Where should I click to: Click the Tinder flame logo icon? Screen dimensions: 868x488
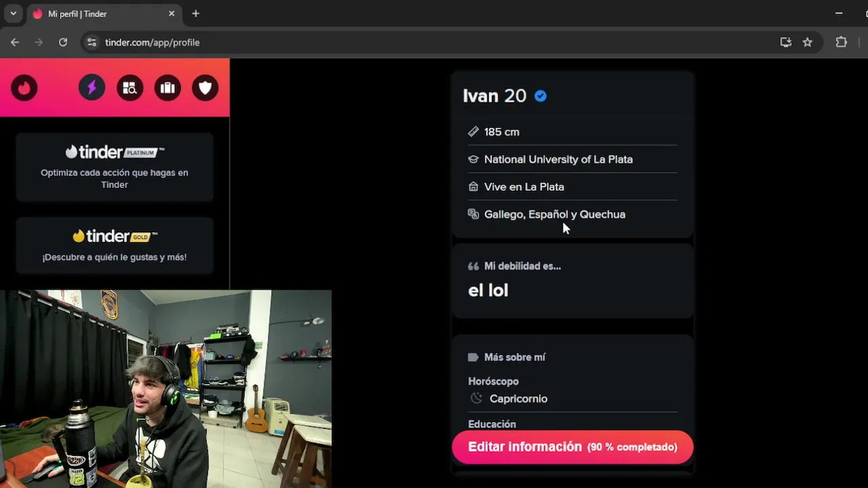24,88
